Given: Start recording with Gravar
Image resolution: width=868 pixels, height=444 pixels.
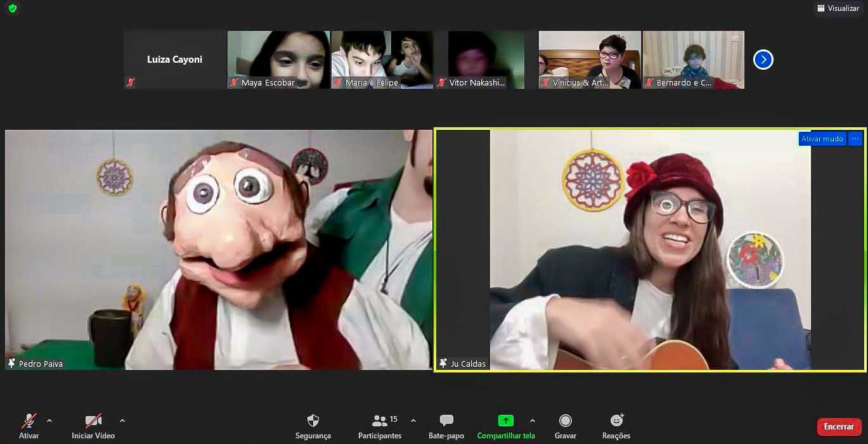Looking at the screenshot, I should tap(565, 426).
